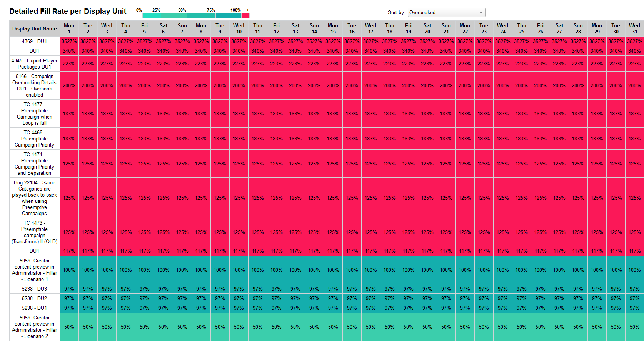Click the 200% cell under Wed 17

(x=371, y=85)
